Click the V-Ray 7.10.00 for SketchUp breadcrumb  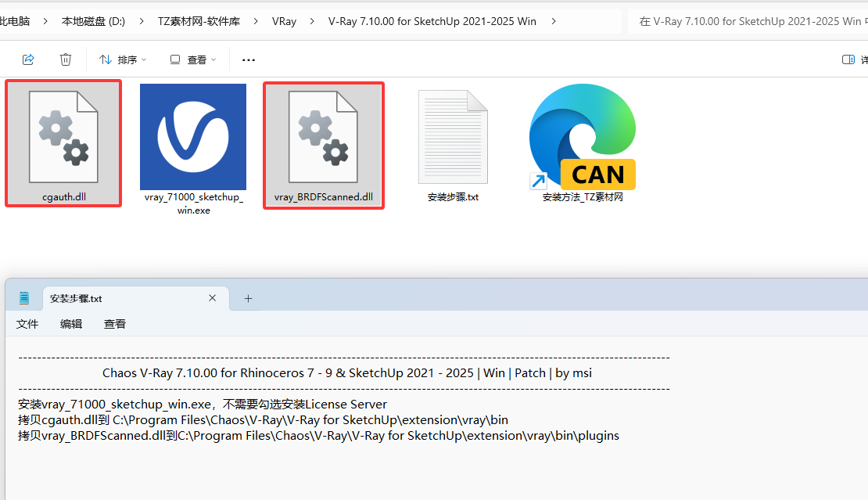432,21
